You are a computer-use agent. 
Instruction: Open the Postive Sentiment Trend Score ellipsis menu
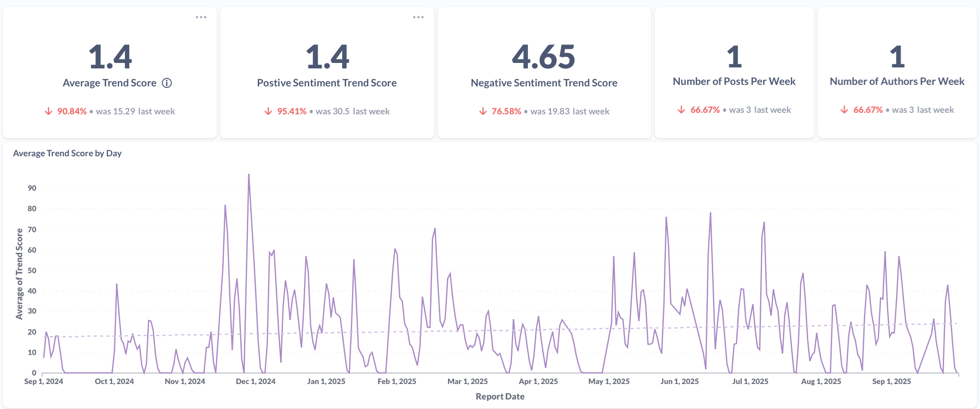tap(418, 17)
